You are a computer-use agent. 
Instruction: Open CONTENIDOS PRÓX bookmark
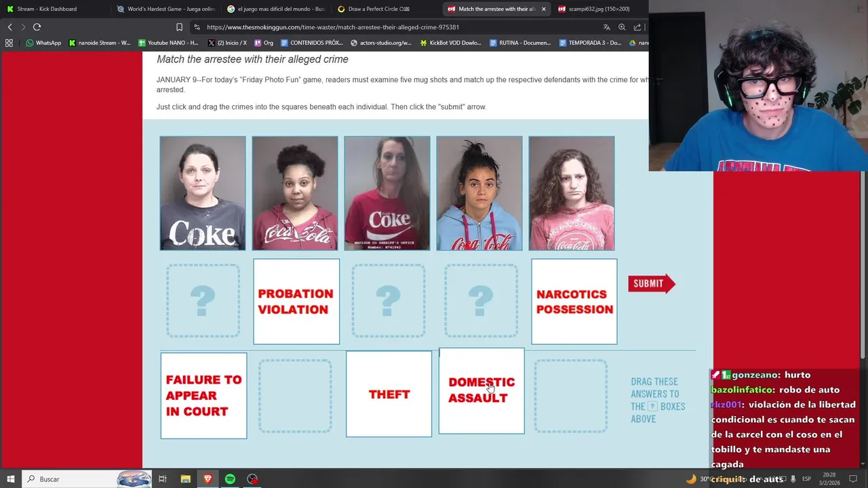click(x=312, y=43)
